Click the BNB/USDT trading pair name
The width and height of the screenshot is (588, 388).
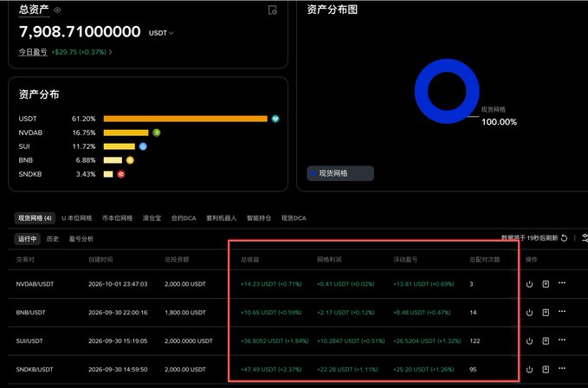click(x=31, y=313)
